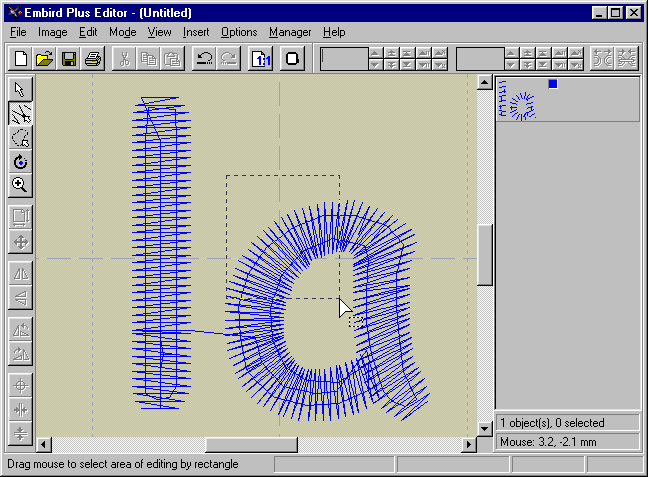Click the horizontal scrollbar right arrow
This screenshot has height=477, width=648.
[x=469, y=445]
